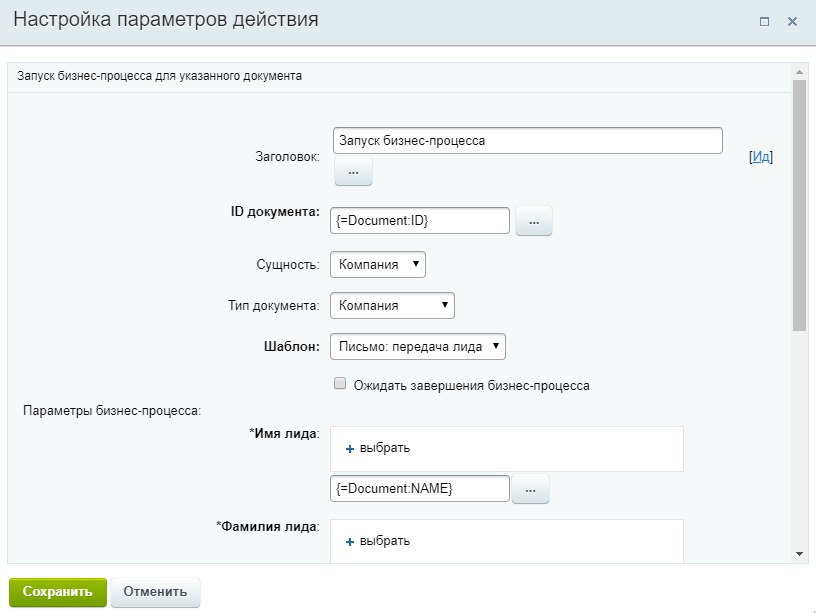Open the Тип документа dropdown
816x613 pixels.
[x=392, y=305]
